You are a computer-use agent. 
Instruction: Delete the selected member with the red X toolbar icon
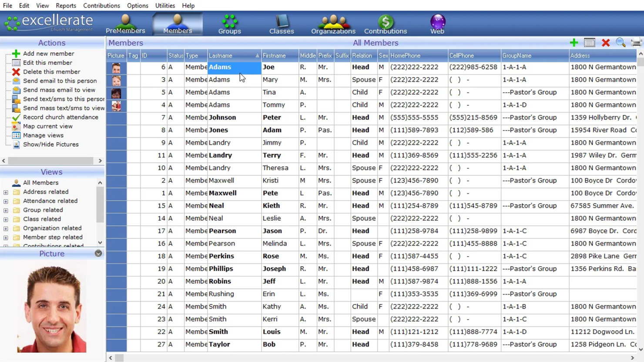[606, 43]
